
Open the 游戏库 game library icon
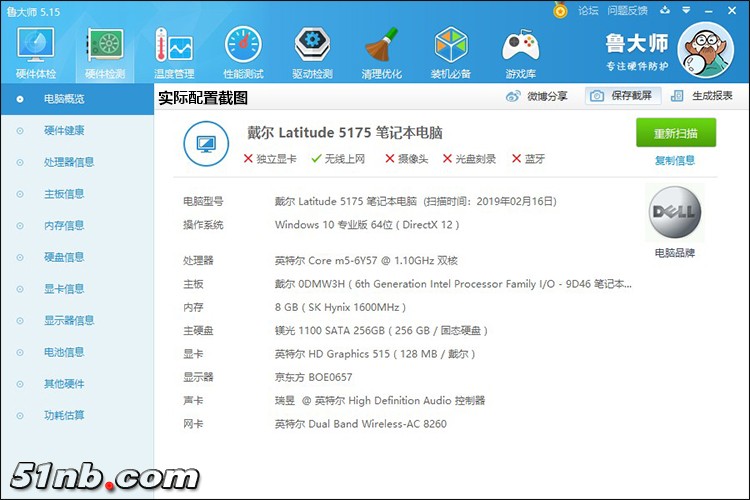(520, 52)
